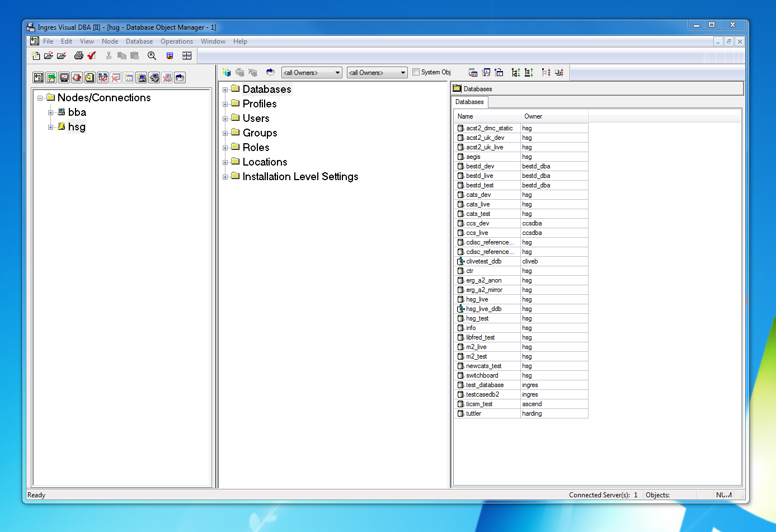Open the Window menu
The height and width of the screenshot is (532, 776).
click(213, 41)
